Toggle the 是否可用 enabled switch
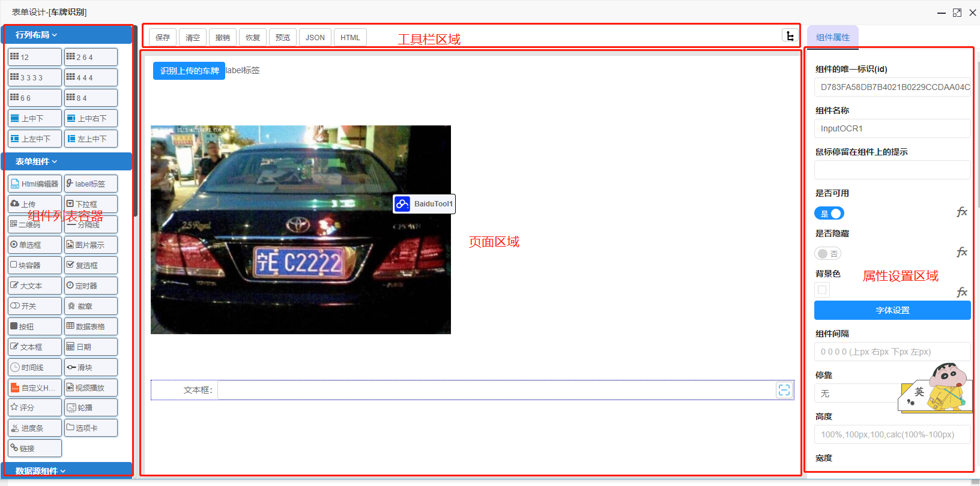 (x=829, y=214)
